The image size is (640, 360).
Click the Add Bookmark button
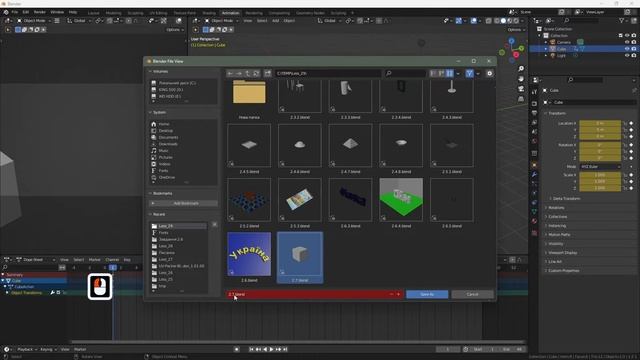183,203
